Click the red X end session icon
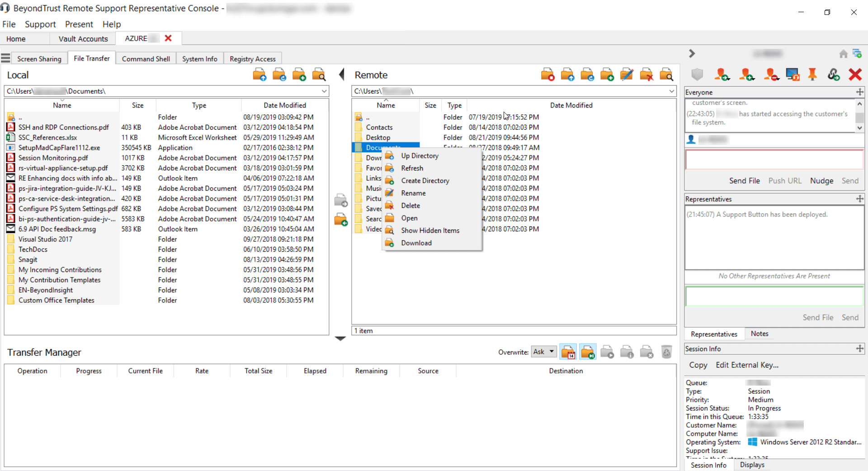This screenshot has width=868, height=471. point(855,75)
